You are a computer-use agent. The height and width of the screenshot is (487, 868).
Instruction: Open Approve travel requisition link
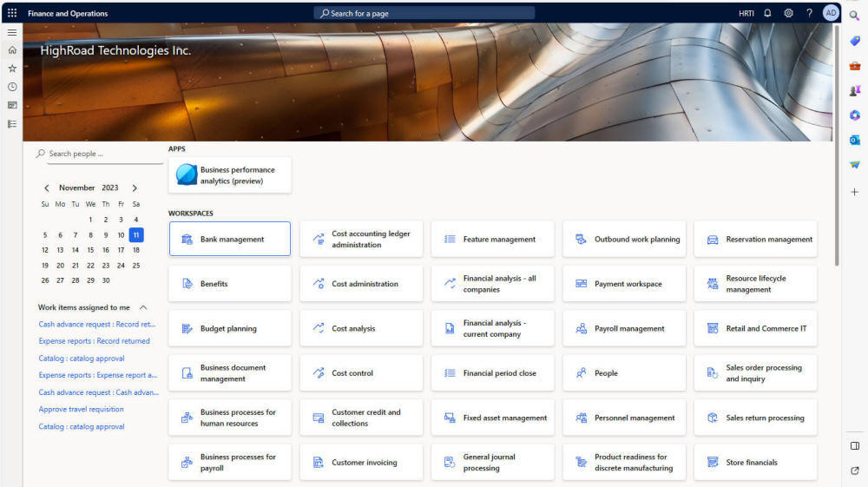[x=81, y=409]
